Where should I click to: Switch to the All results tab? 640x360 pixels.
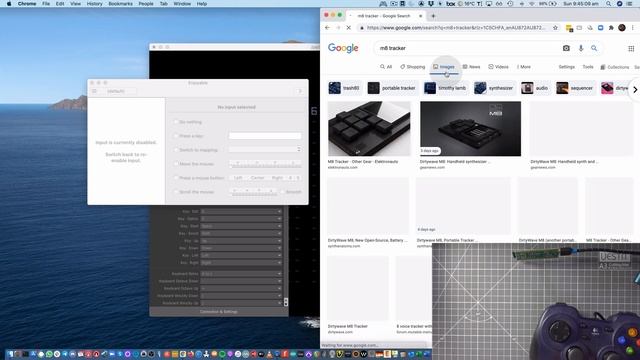pos(386,67)
